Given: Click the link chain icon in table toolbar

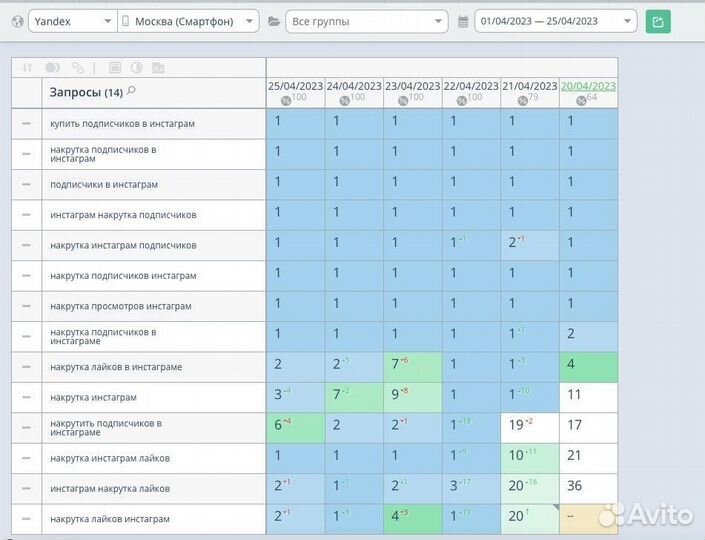Looking at the screenshot, I should point(78,68).
